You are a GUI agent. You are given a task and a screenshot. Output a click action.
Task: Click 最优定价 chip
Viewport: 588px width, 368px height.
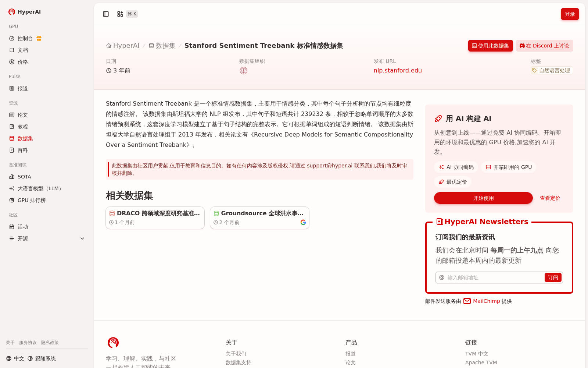453,182
